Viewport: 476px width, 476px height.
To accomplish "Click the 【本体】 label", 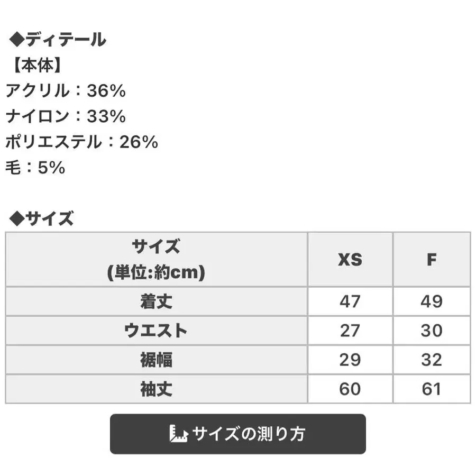I will (37, 66).
